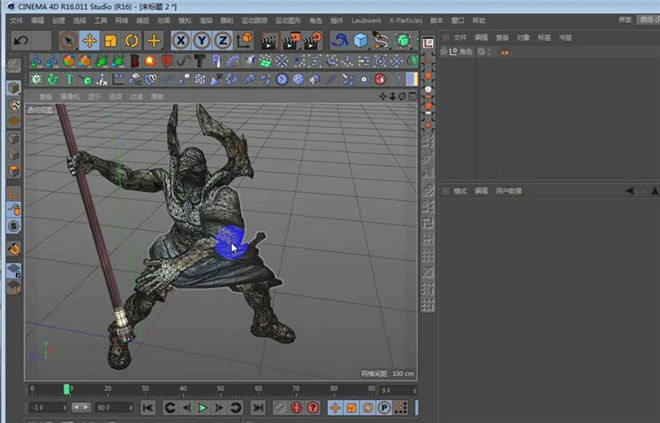Toggle the Y axis lock
The height and width of the screenshot is (423, 660).
202,40
